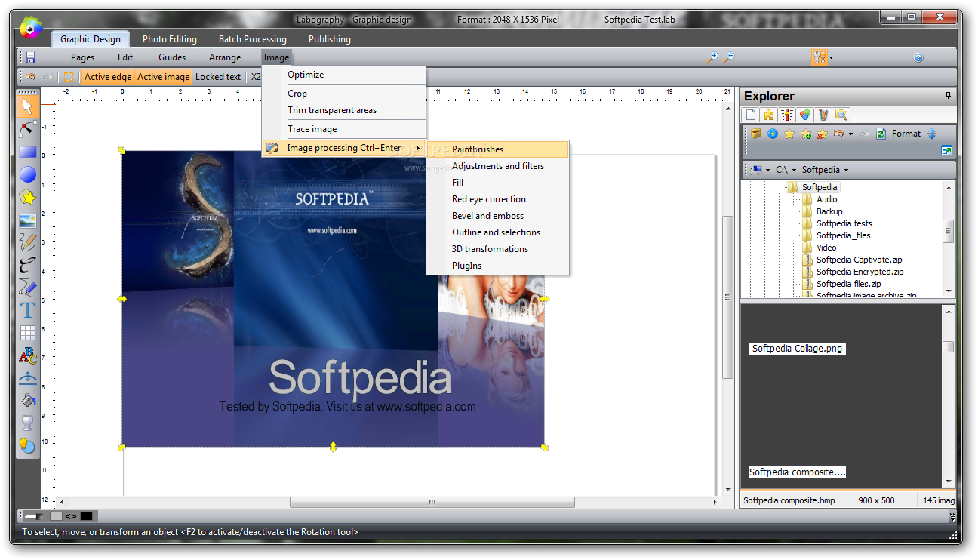Select the star shape tool
The width and height of the screenshot is (978, 560).
pyautogui.click(x=28, y=198)
